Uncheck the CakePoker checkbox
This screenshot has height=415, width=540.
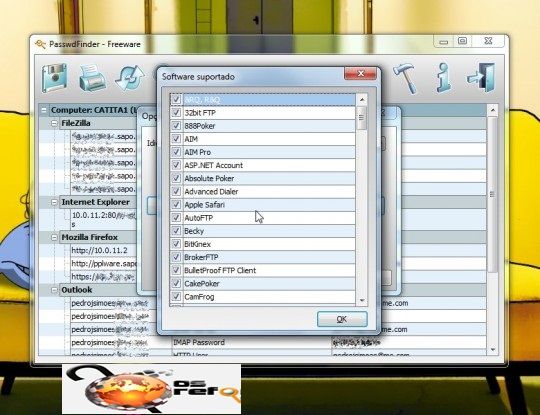tap(176, 283)
